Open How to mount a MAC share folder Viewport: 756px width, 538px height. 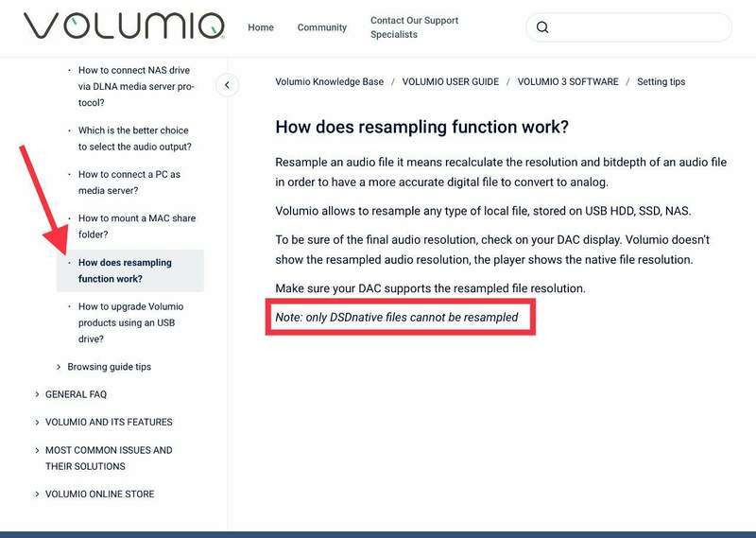point(136,227)
